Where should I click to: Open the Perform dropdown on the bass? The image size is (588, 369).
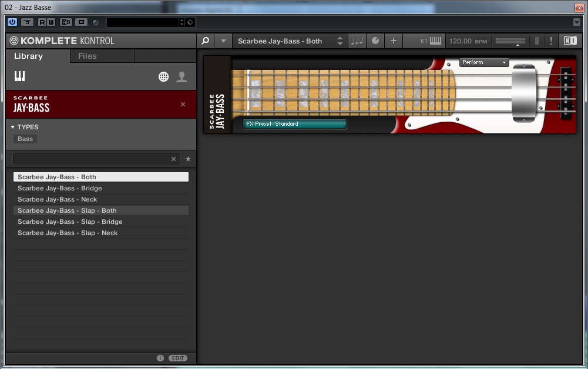pyautogui.click(x=484, y=62)
